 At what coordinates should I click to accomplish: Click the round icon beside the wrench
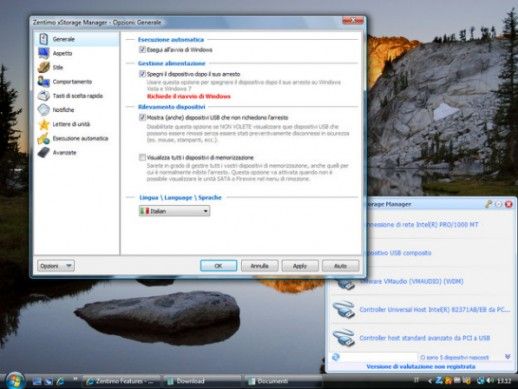pos(498,204)
